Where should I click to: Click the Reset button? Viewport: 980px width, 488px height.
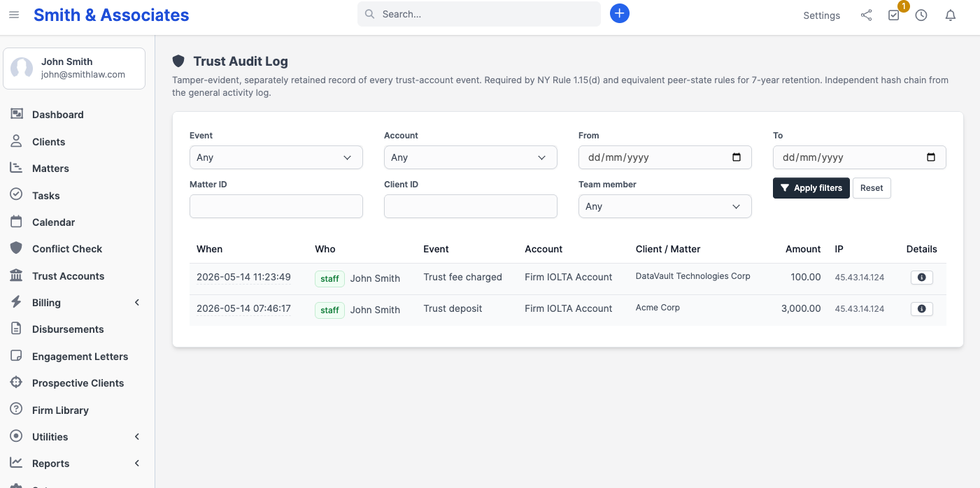click(872, 188)
